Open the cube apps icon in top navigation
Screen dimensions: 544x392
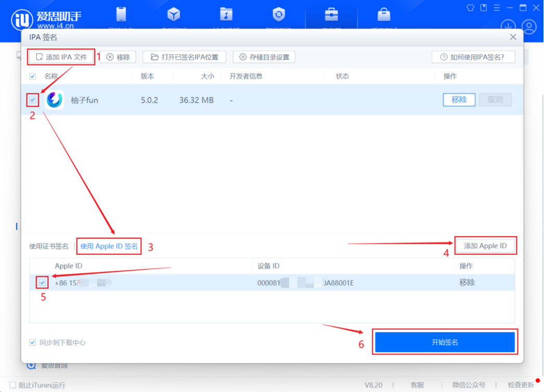tap(174, 15)
